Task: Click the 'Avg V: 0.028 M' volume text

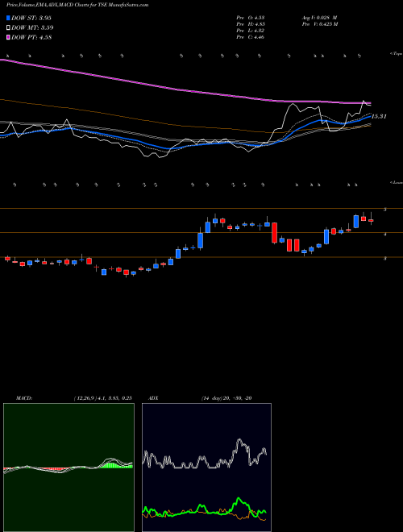Action: click(319, 18)
